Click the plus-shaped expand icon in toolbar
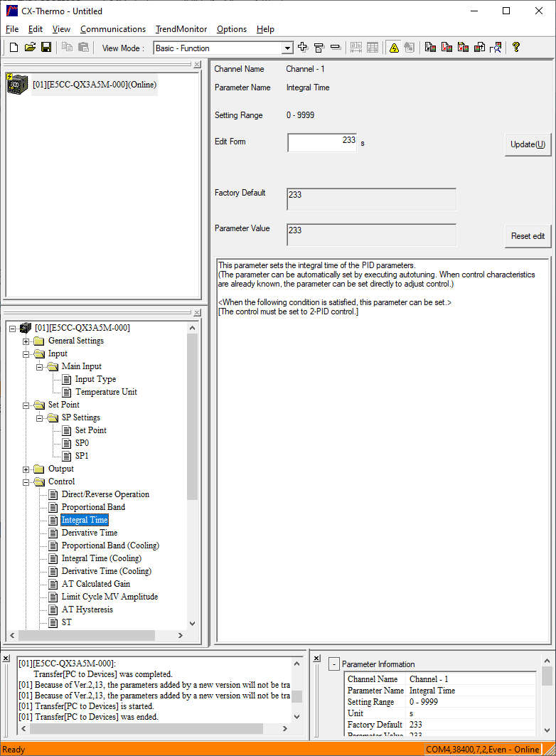Screen dimensions: 556x756 [303, 47]
